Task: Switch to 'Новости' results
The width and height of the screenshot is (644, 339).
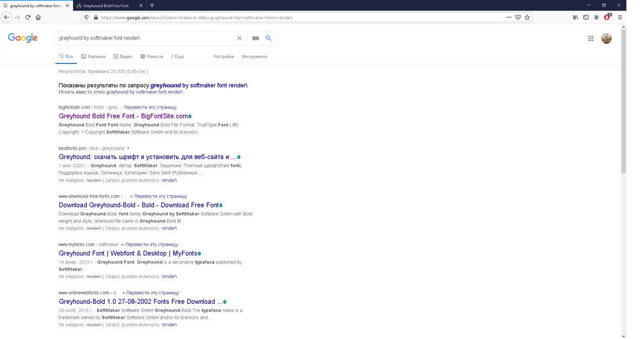Action: point(151,57)
